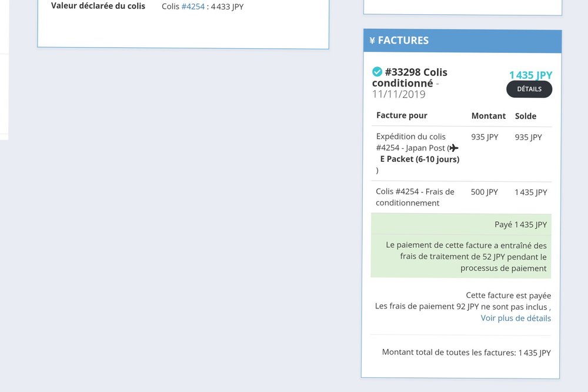This screenshot has height=392, width=588.
Task: Click the teal 1 435 JPY invoice amount
Action: [x=530, y=75]
